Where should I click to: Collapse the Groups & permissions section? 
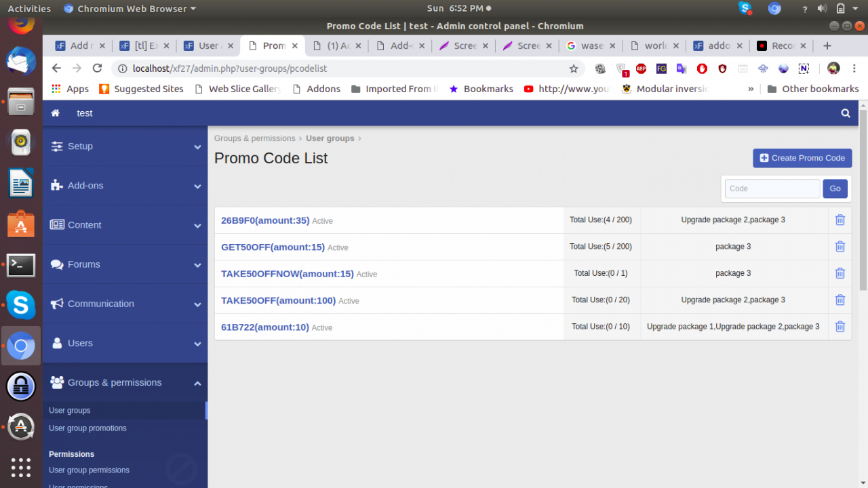pyautogui.click(x=125, y=383)
